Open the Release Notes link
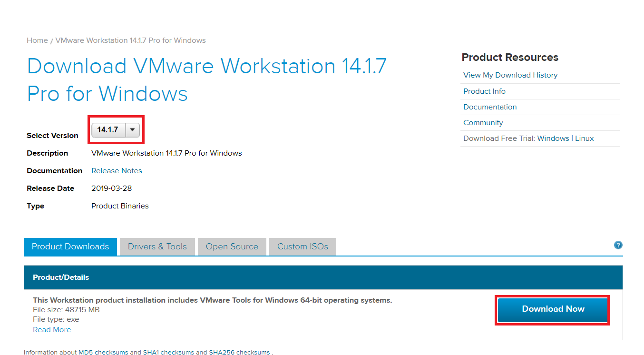The width and height of the screenshot is (644, 355). (x=117, y=171)
